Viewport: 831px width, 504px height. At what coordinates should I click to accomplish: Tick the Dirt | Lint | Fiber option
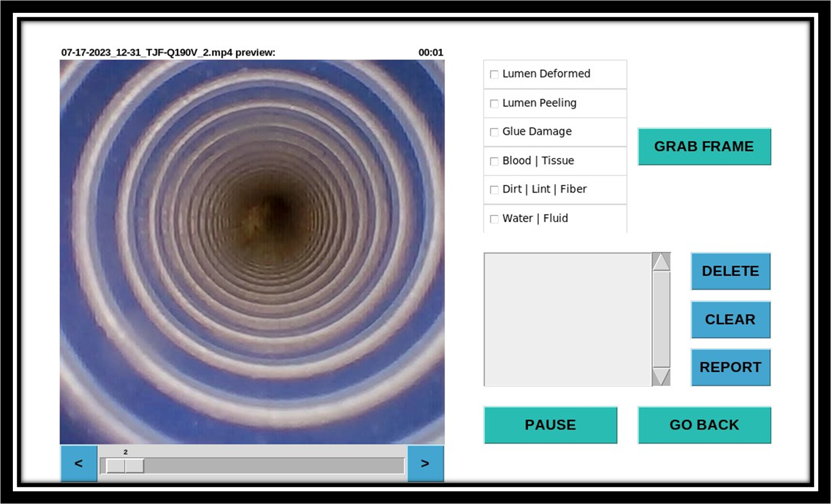[x=494, y=189]
